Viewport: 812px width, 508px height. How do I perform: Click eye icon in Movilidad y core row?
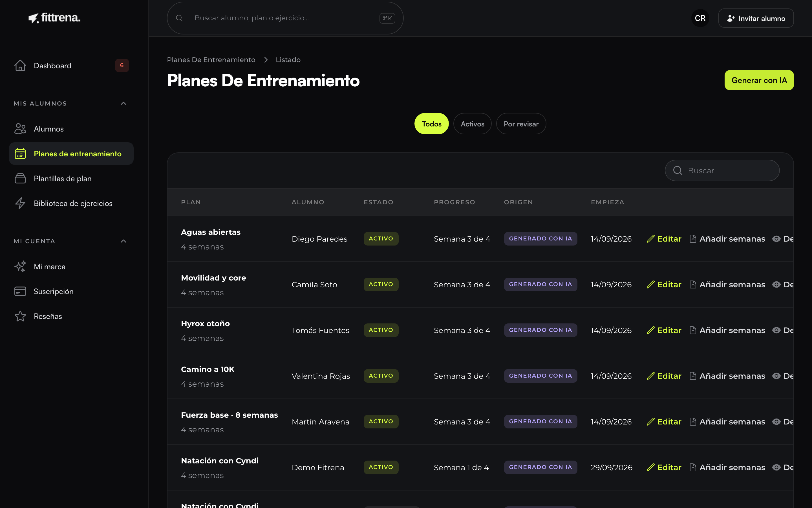click(776, 284)
